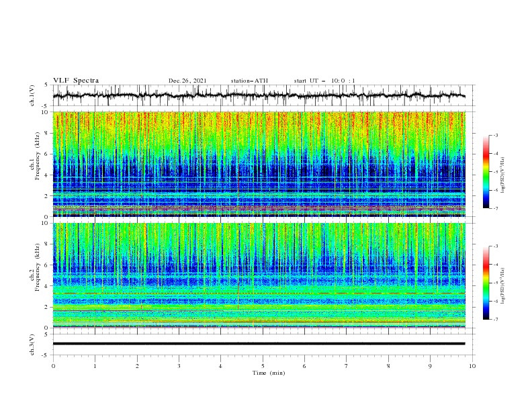Click the ch.1 PSD color scale bar
This screenshot has width=532, height=411.
coord(486,172)
